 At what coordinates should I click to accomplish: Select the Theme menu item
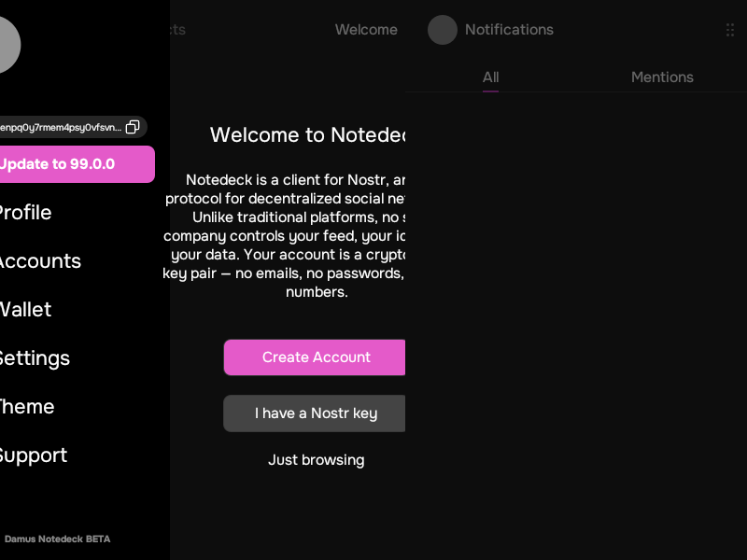coord(26,407)
